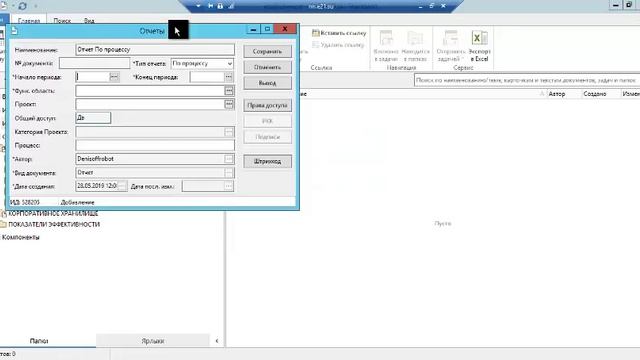
Task: Click the ellipsis button beside Функ. область
Action: coord(229,91)
